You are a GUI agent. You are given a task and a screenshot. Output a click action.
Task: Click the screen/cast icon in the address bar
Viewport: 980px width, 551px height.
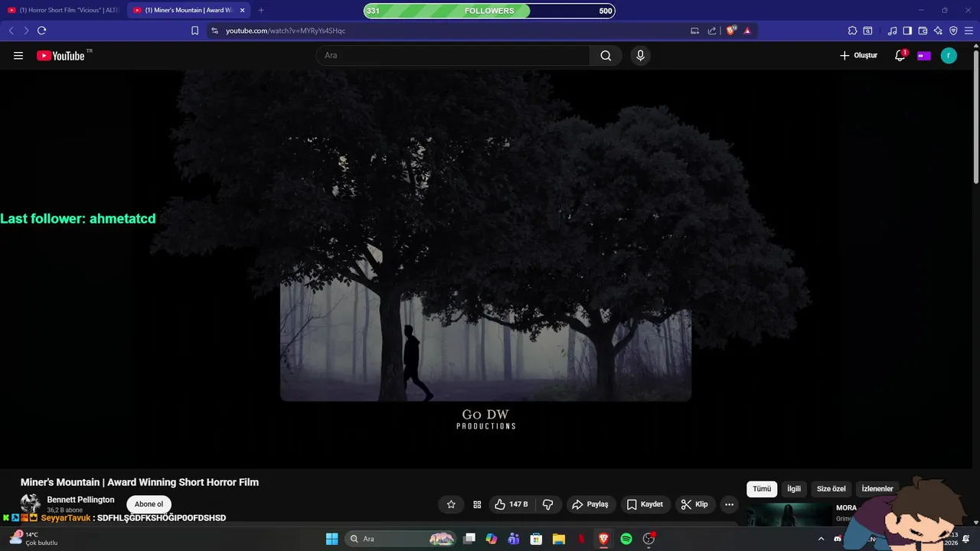click(x=694, y=31)
